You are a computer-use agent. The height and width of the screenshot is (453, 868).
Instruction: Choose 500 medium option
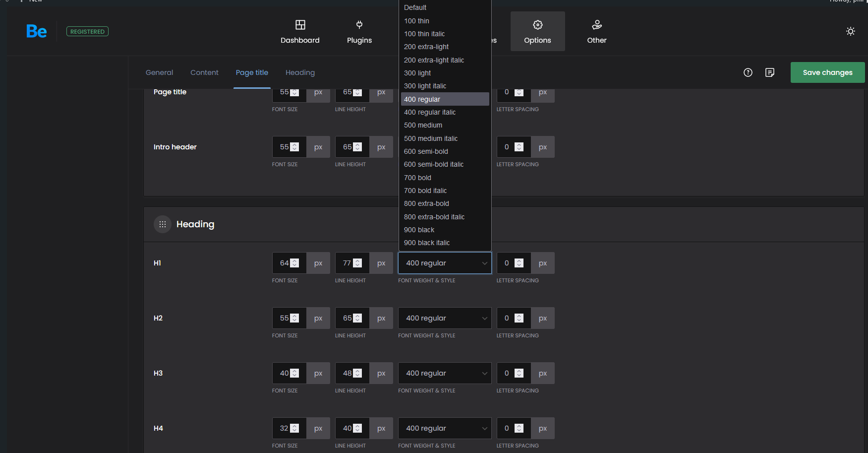(x=445, y=125)
